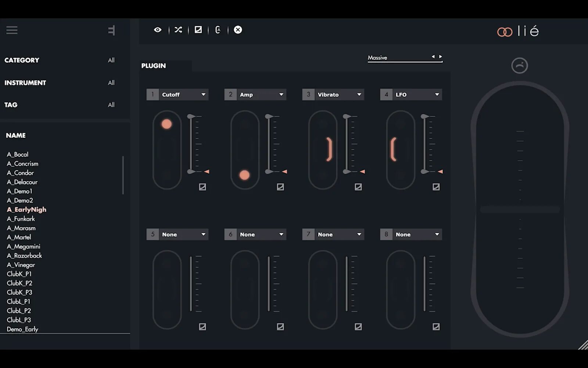
Task: Click the orange bracket in LFO pad
Action: [x=393, y=149]
